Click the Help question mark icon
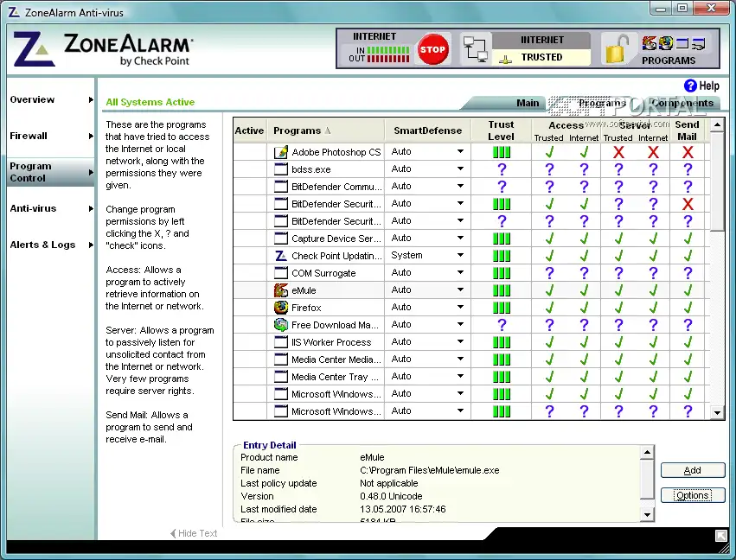The width and height of the screenshot is (736, 560). pyautogui.click(x=690, y=86)
